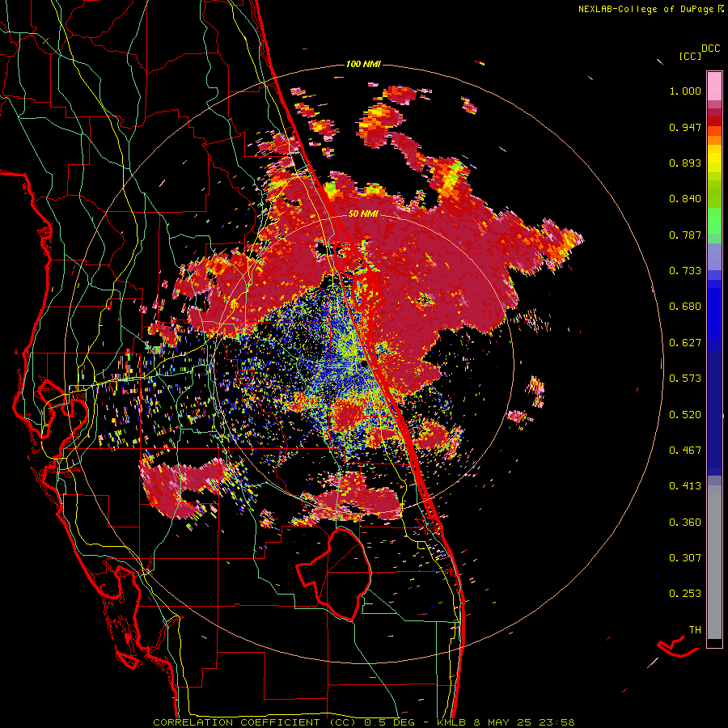Click the 8 MAY 25 23:58 timestamp
The width and height of the screenshot is (728, 728).
click(523, 722)
